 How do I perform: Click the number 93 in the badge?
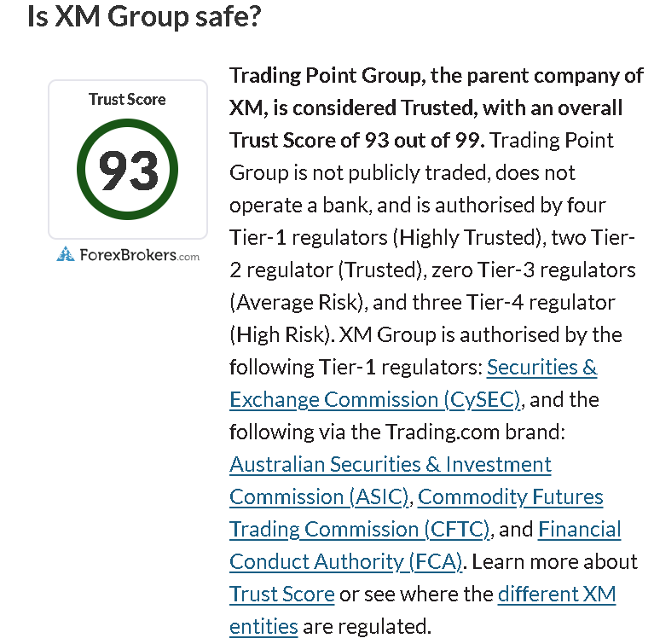coord(128,171)
